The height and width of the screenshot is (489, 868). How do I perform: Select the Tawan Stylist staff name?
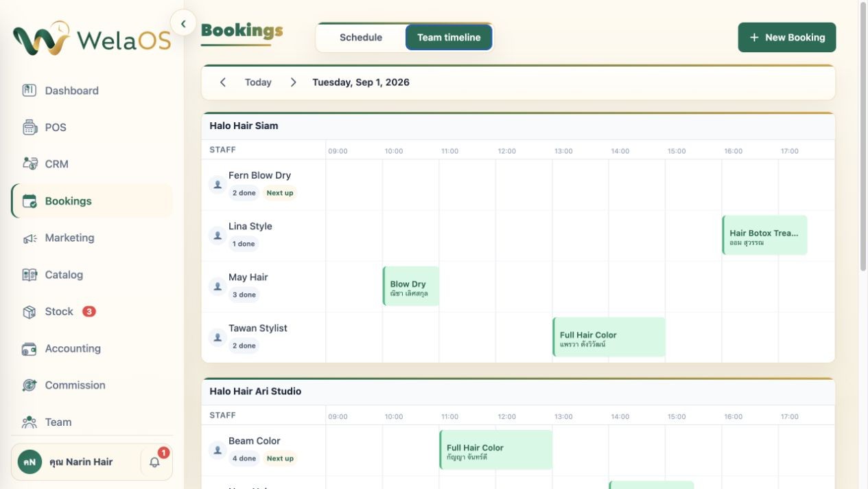[x=258, y=328]
